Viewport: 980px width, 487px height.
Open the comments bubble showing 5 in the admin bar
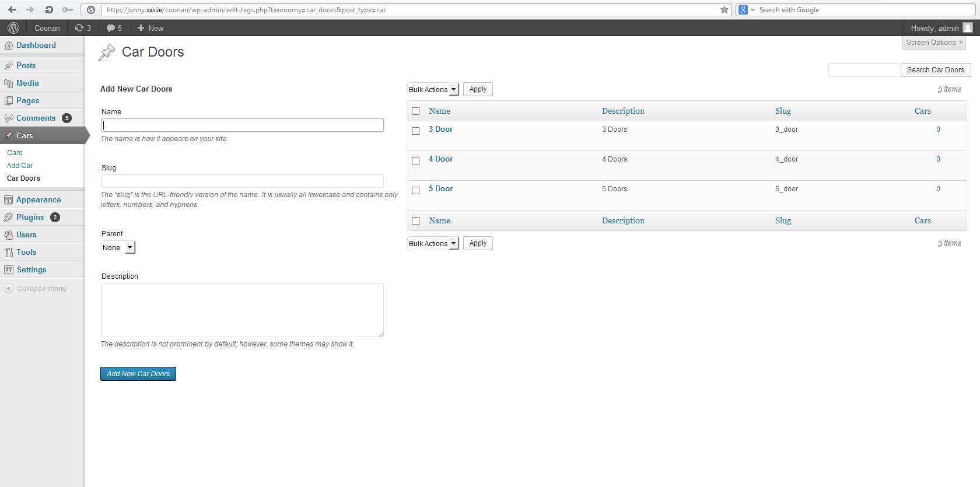click(114, 28)
